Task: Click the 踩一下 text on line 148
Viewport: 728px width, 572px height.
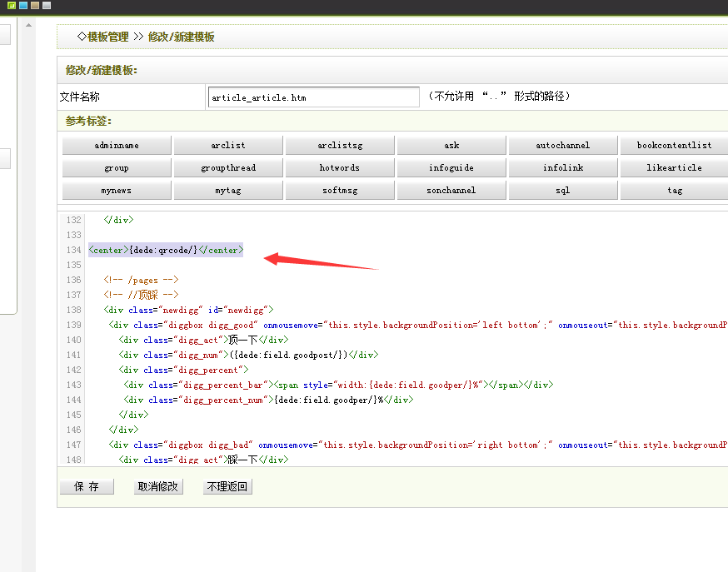Action: pyautogui.click(x=243, y=460)
